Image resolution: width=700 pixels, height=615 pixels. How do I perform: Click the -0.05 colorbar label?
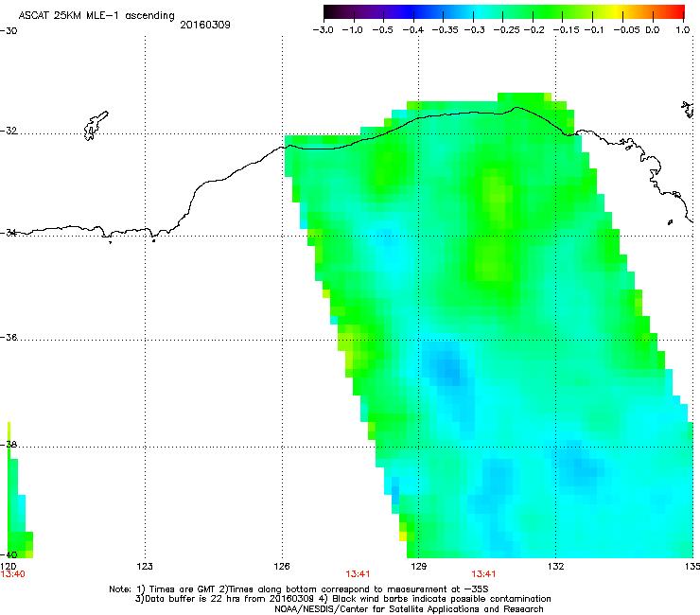[x=627, y=30]
